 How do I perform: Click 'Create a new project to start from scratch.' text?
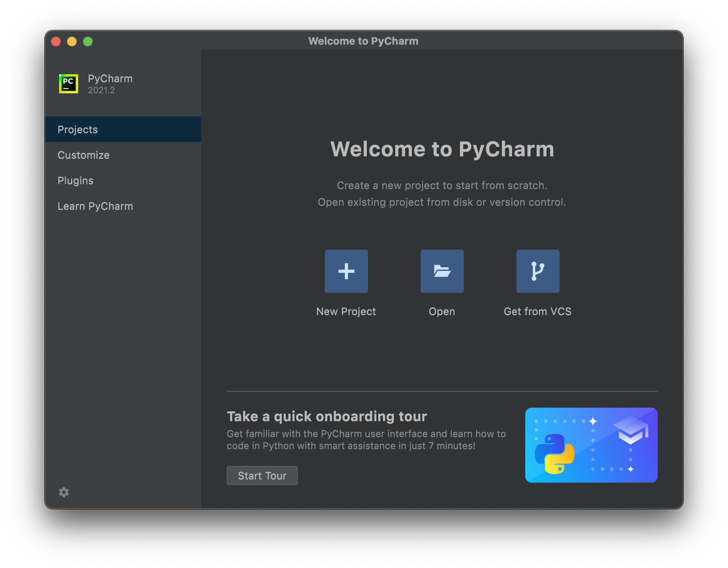coord(442,185)
